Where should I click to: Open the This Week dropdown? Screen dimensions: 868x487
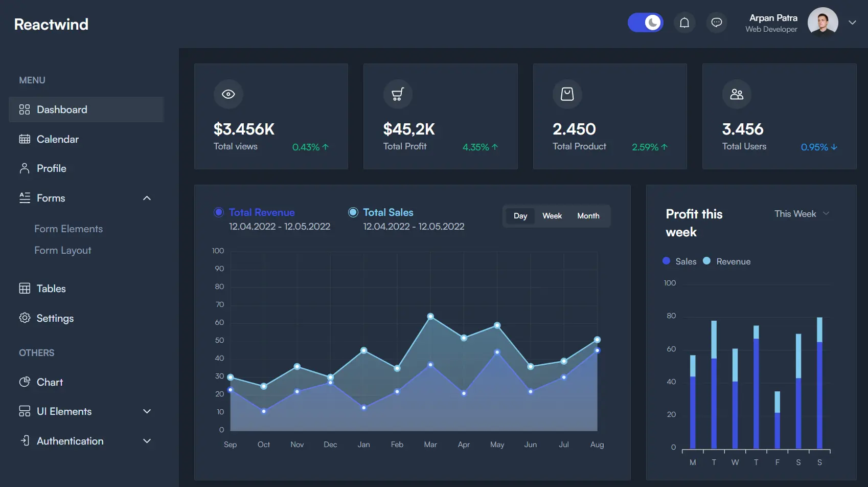click(802, 214)
